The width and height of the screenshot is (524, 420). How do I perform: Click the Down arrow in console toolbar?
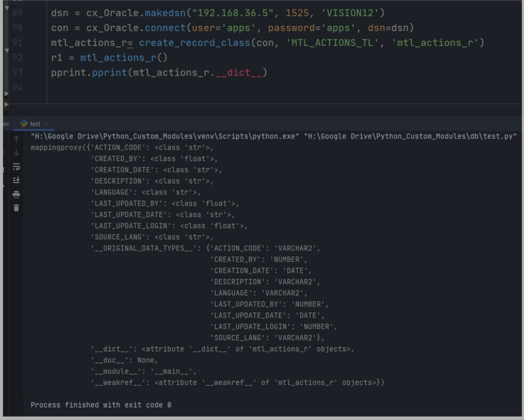(16, 153)
